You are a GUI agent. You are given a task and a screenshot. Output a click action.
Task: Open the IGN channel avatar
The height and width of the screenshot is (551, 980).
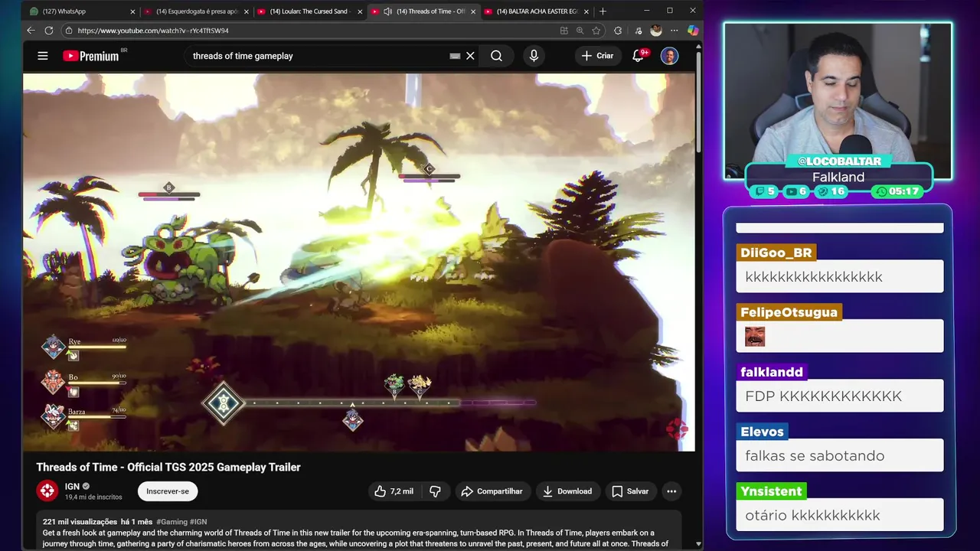tap(47, 491)
